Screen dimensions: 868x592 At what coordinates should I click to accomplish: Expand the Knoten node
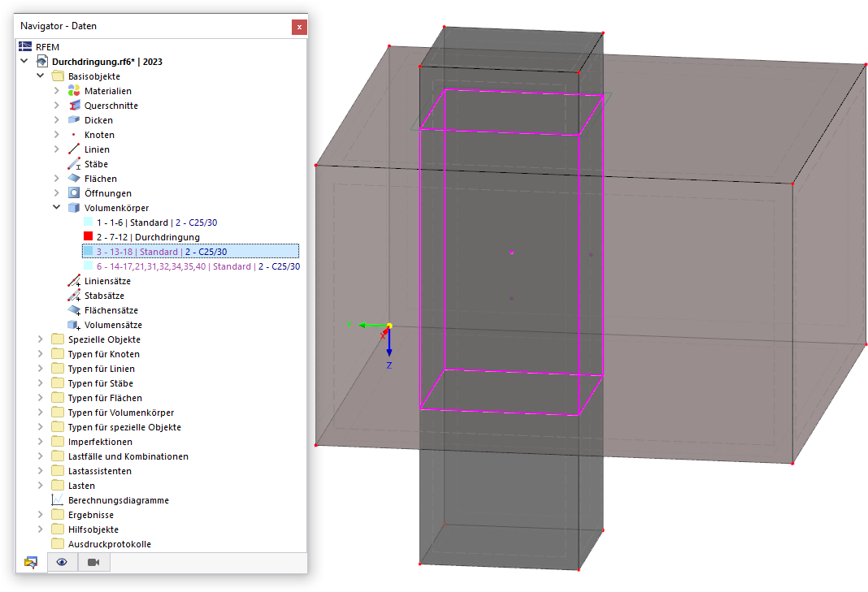[x=56, y=135]
